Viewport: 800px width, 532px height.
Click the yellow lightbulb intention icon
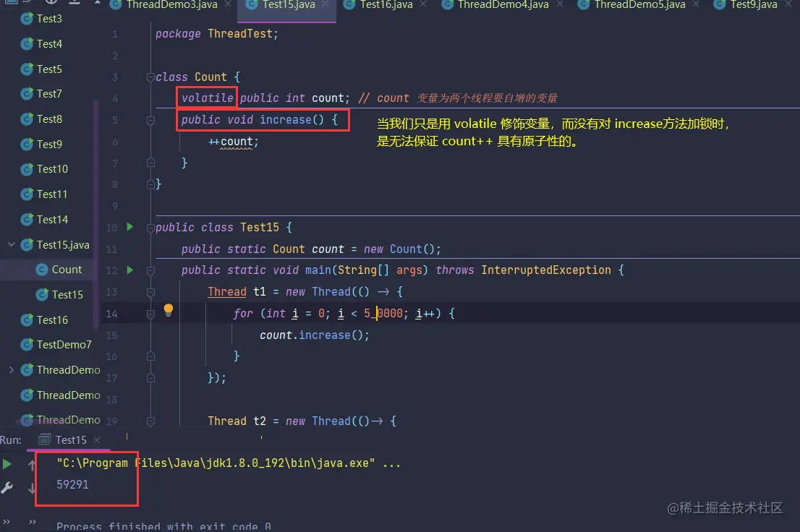pyautogui.click(x=169, y=309)
